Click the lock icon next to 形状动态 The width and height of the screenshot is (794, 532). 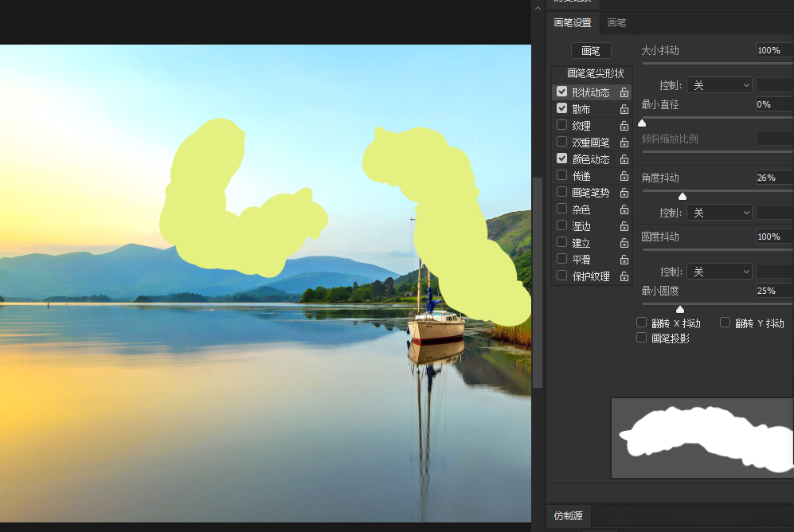pyautogui.click(x=624, y=92)
